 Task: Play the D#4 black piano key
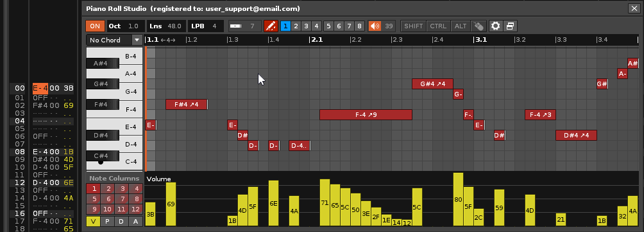(102, 136)
